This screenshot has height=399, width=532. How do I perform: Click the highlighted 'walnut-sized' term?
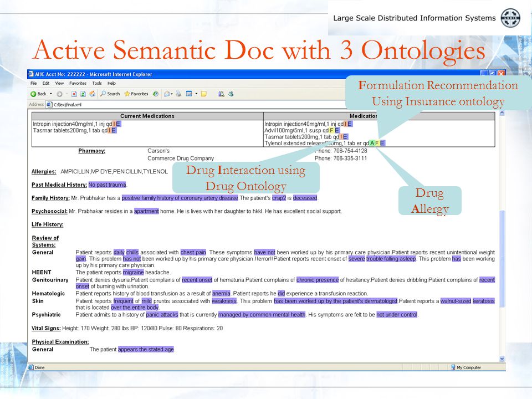pos(456,301)
